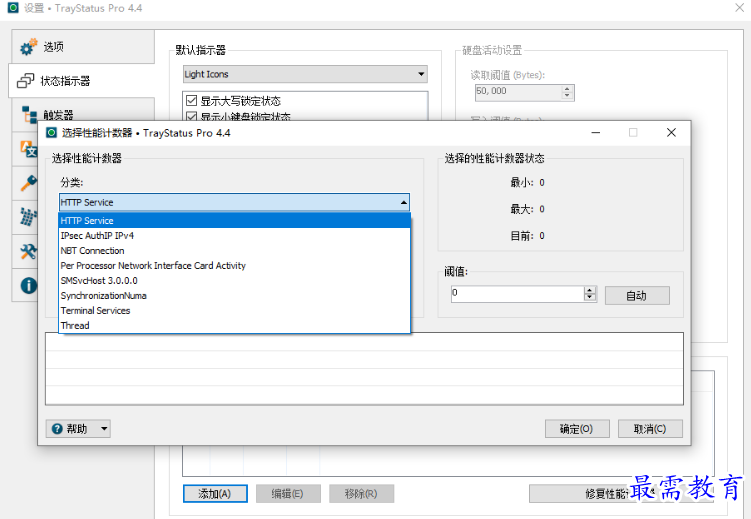Decrease threshold with the down stepper arrow
Image resolution: width=751 pixels, height=519 pixels.
click(590, 298)
